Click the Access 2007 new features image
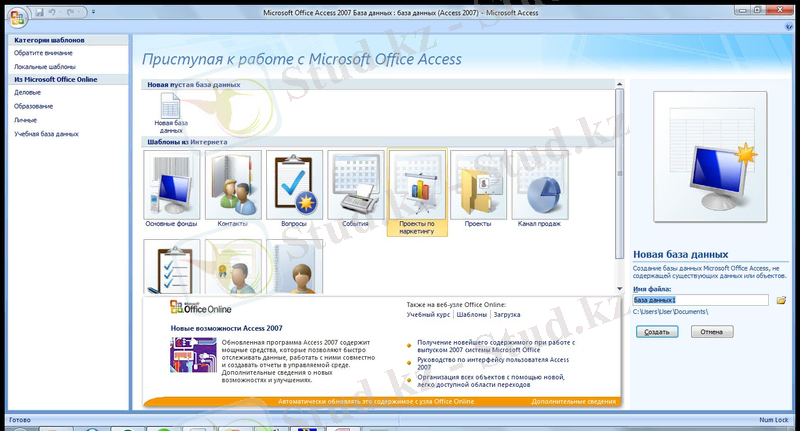The image size is (800, 431). (193, 355)
